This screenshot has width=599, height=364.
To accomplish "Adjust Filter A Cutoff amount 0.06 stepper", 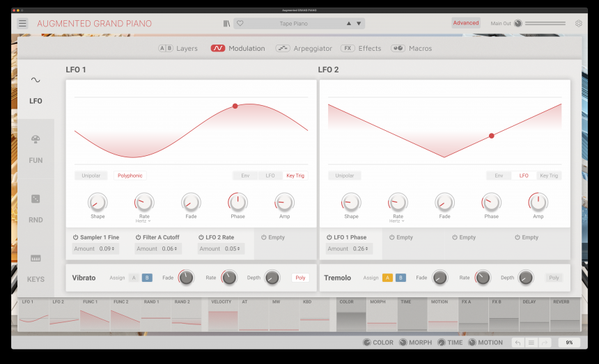I will [169, 248].
